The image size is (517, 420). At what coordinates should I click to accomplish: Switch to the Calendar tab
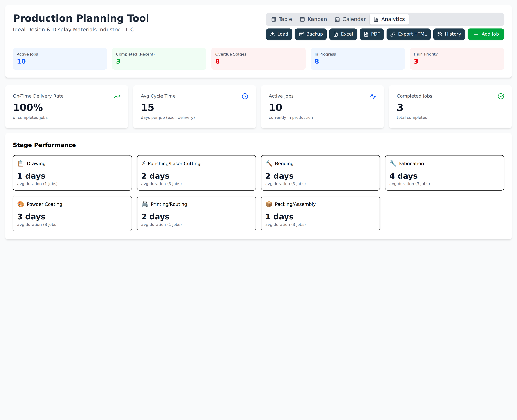pos(350,19)
